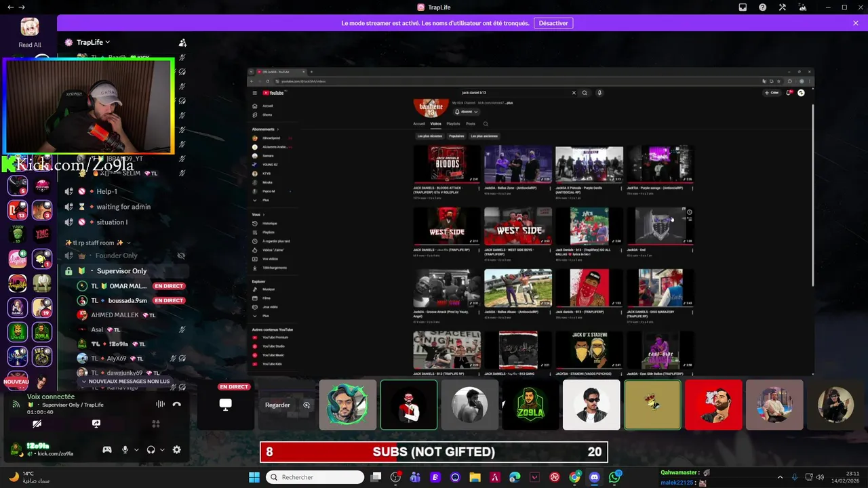Select the red-background bearded participant tile
Screen dimensions: 868x488
pos(713,405)
